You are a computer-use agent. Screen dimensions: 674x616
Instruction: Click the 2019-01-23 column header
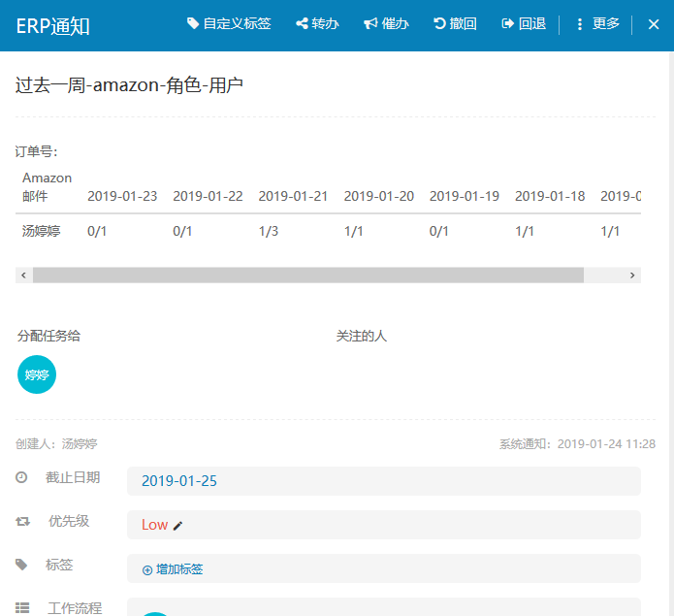(122, 196)
